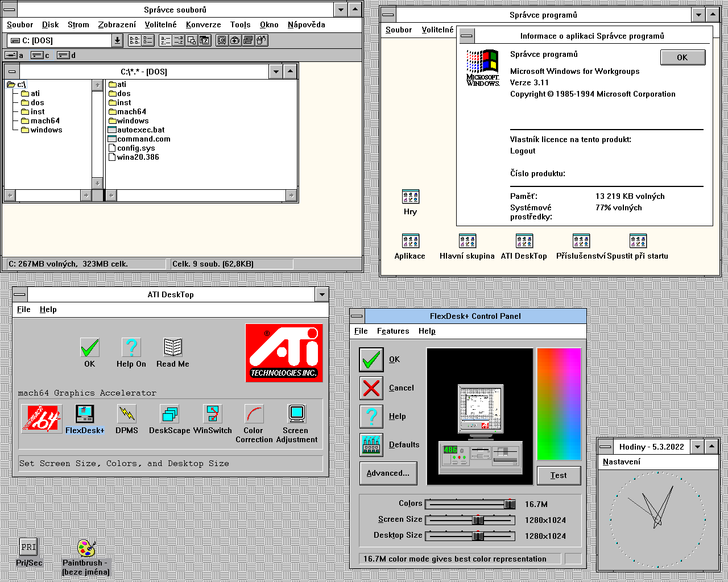Viewport: 728px width, 582px height.
Task: Open the Color Correction icon
Action: [254, 414]
